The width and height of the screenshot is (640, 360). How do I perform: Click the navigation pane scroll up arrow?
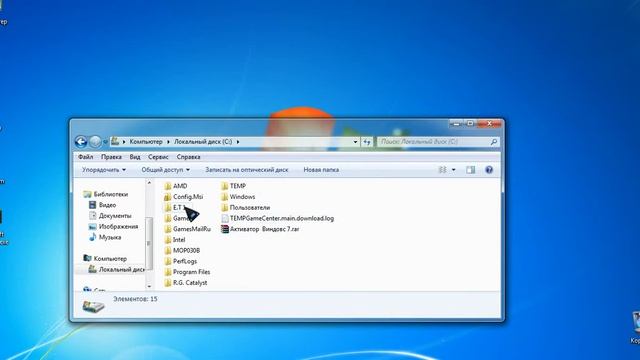149,183
